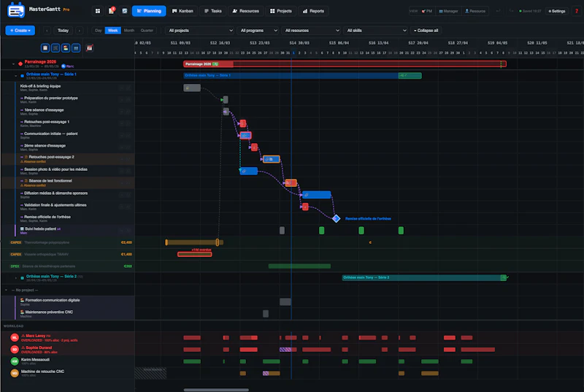Click the icon beside Formation communication digitale
This screenshot has width=584, height=392.
coord(23,300)
